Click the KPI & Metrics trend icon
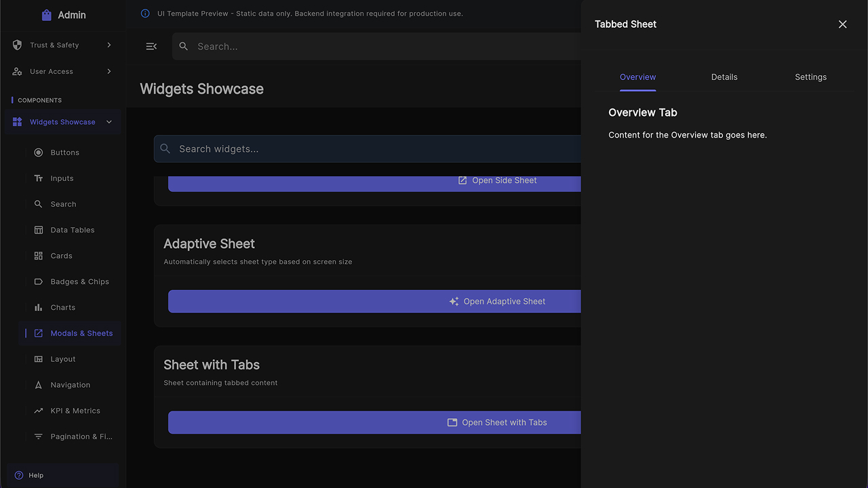868x488 pixels. tap(39, 411)
